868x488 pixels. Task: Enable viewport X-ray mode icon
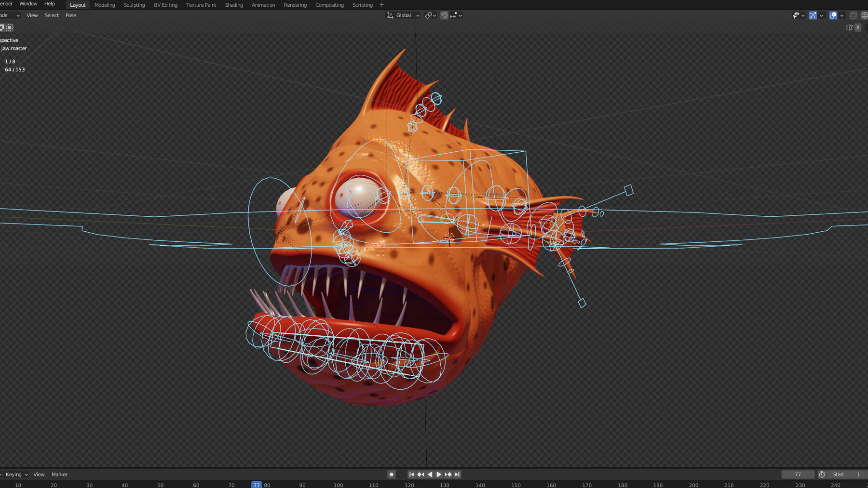[854, 15]
